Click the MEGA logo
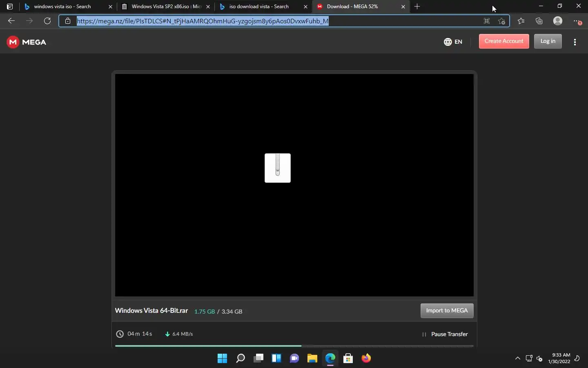This screenshot has height=368, width=588. point(27,42)
